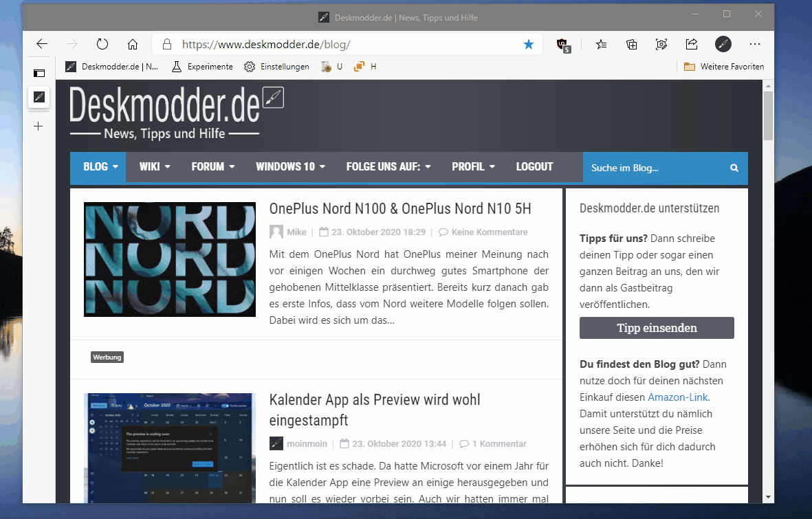Expand the WINDOWS 10 navigation menu
This screenshot has width=812, height=519.
tap(290, 167)
